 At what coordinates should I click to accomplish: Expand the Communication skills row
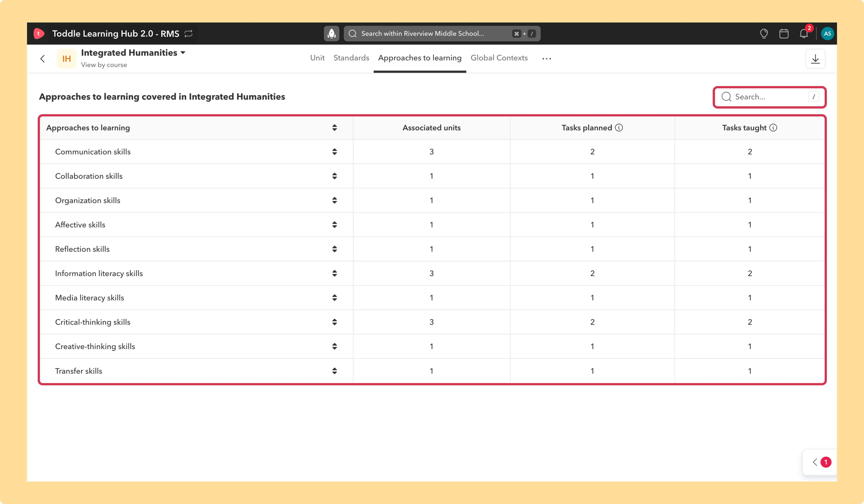point(334,152)
